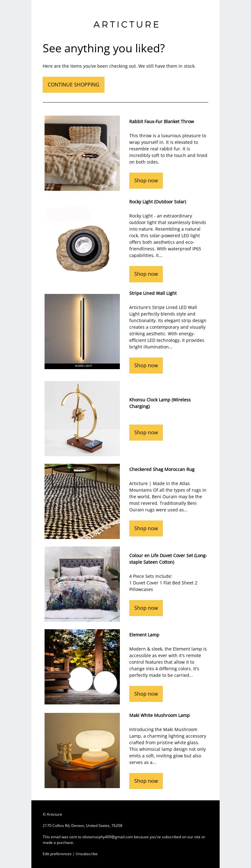The height and width of the screenshot is (868, 251).
Task: Click Shop now for Element Lamp
Action: 146,694
